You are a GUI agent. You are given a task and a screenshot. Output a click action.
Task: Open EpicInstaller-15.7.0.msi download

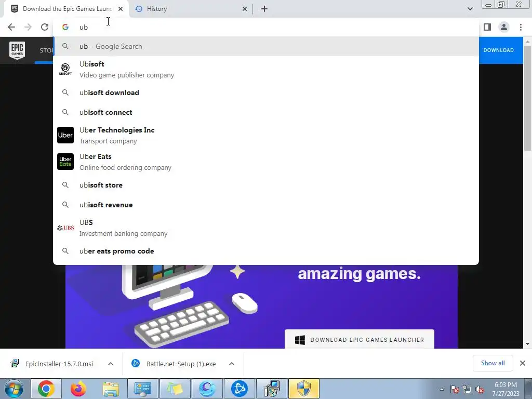coord(59,364)
